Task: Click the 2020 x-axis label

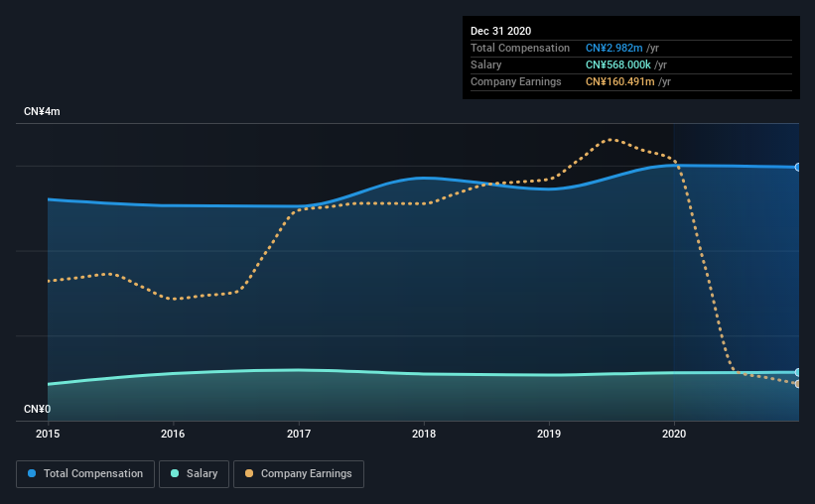Action: [x=674, y=434]
